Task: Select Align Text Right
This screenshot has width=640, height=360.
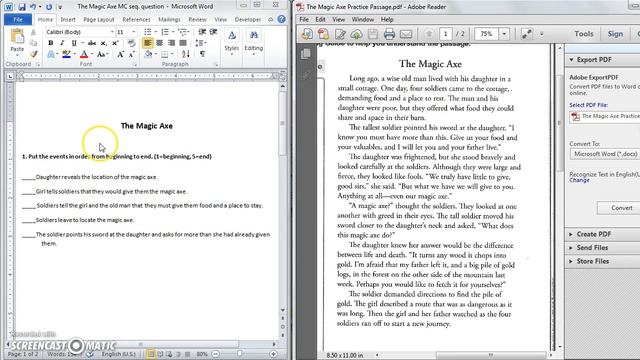Action: (171, 43)
